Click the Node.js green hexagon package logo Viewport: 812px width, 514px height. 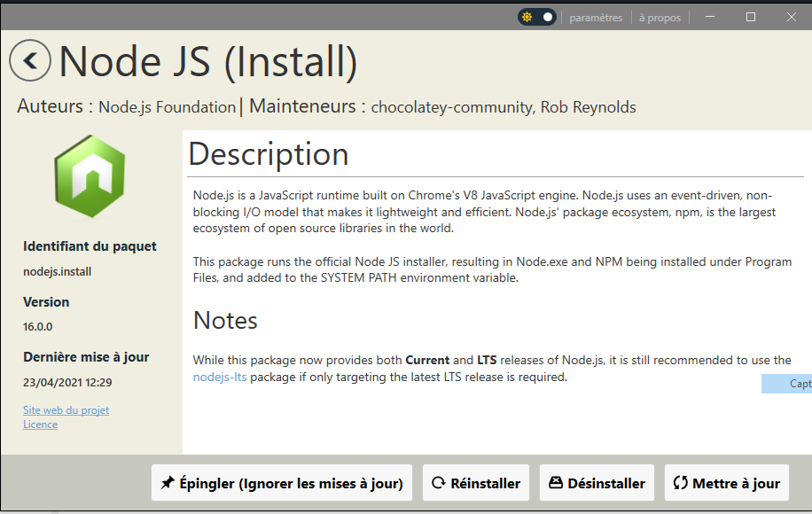pos(90,175)
